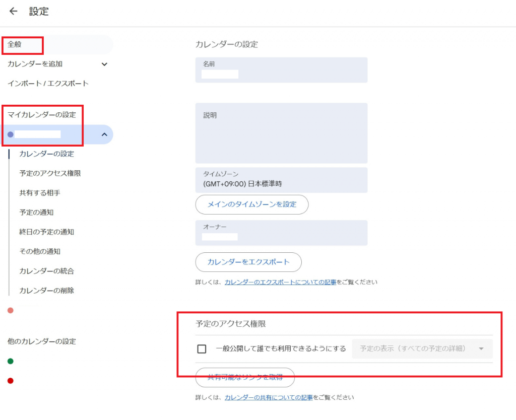Select the pink calendar dot under マイカレンダー

tap(11, 311)
